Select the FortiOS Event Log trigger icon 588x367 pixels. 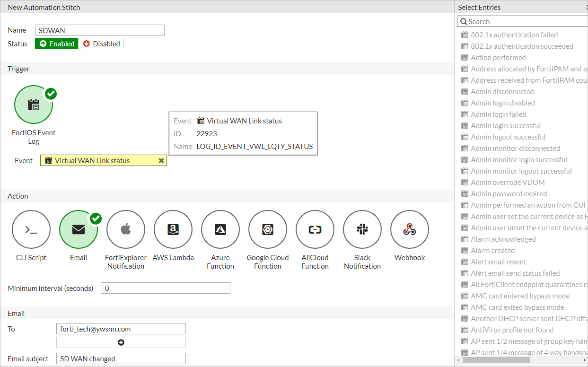click(34, 105)
